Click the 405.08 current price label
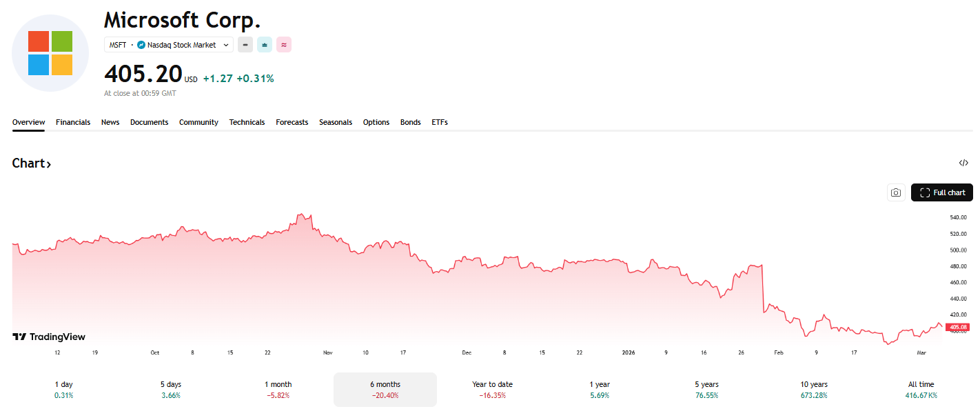 957,327
